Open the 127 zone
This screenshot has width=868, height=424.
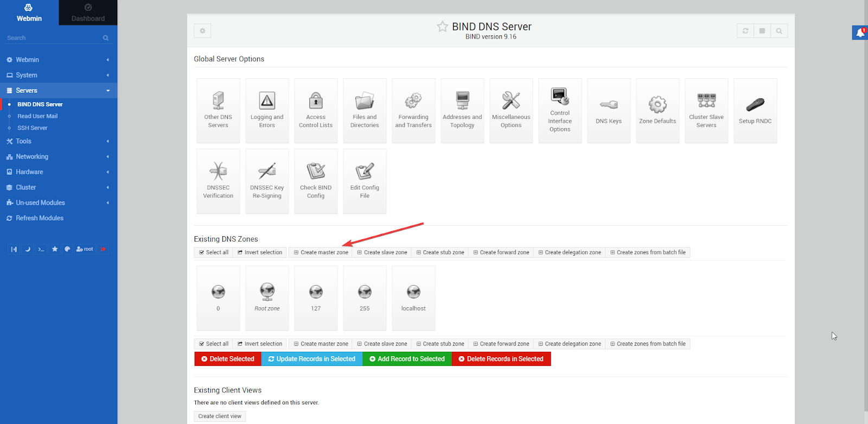point(316,298)
